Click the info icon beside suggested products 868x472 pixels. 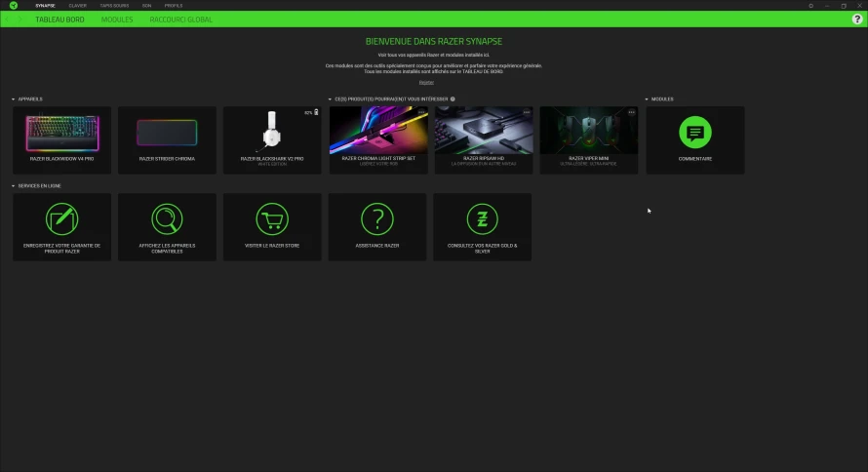click(x=453, y=99)
